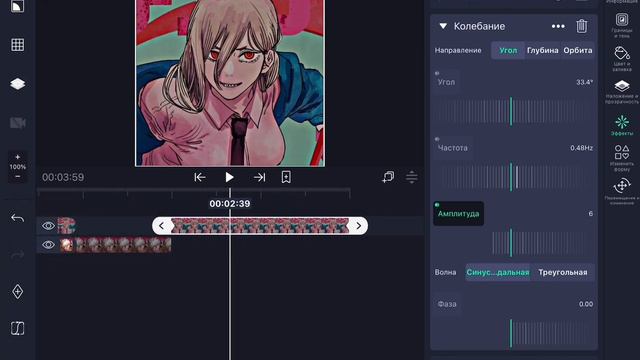Click the preview image of the character
Screen dimensions: 640x360
[x=230, y=83]
